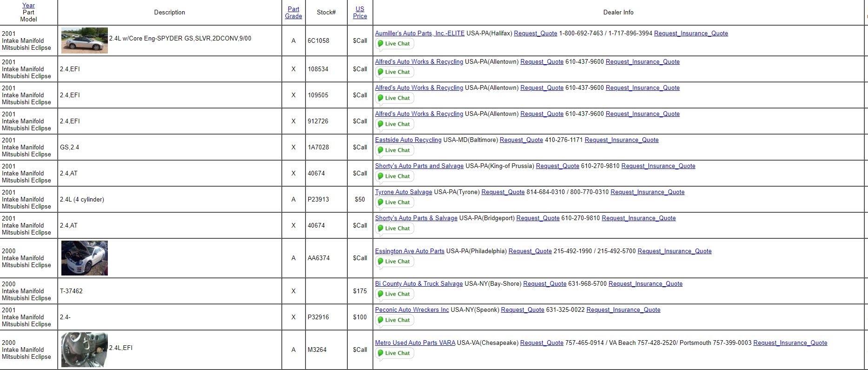The width and height of the screenshot is (868, 370).
Task: View the steering wheel interior photo thumbnail
Action: coord(85,350)
